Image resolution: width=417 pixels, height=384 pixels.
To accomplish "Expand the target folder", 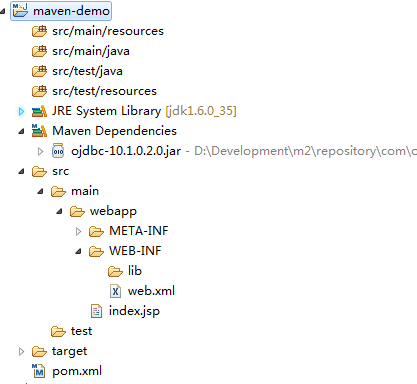I will point(21,352).
